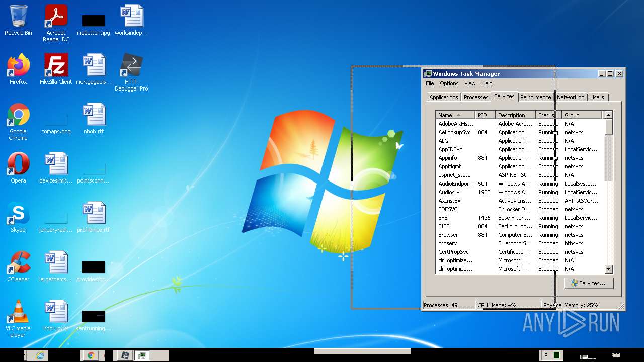The image size is (644, 362).
Task: Launch the VLC media player shortcut
Action: tap(18, 319)
